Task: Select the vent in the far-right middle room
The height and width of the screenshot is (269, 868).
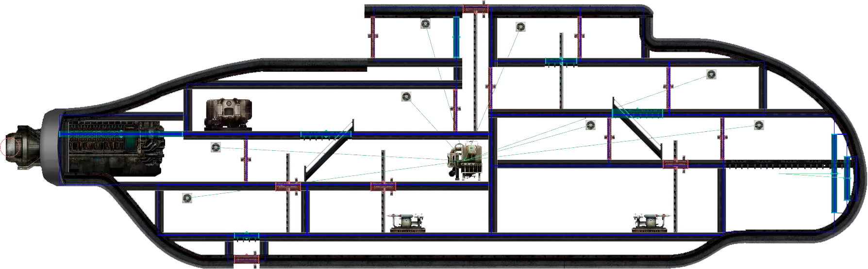Action: pyautogui.click(x=759, y=125)
